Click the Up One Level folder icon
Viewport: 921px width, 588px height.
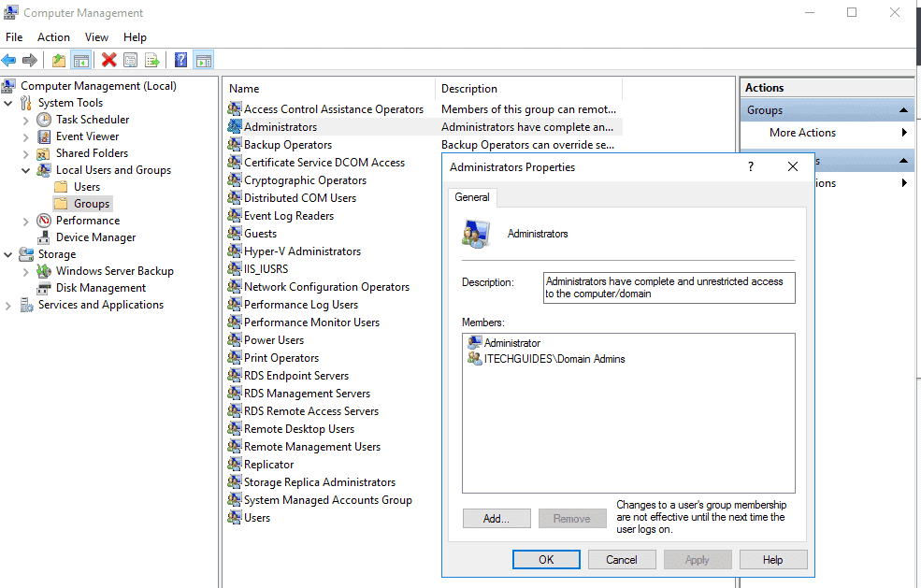click(58, 59)
